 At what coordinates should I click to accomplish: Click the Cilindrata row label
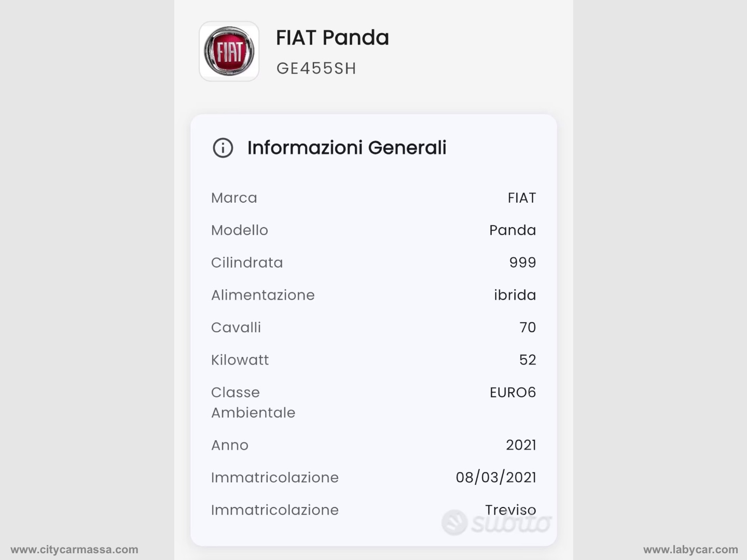pyautogui.click(x=246, y=262)
